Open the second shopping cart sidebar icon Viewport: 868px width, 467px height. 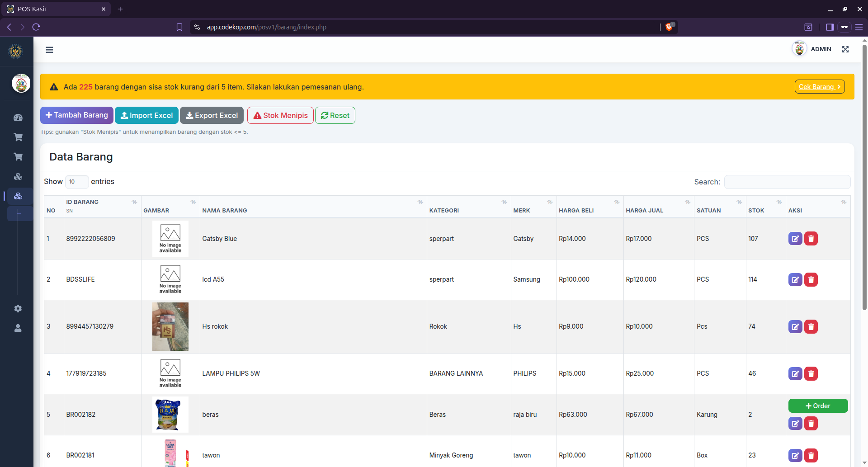coord(18,157)
